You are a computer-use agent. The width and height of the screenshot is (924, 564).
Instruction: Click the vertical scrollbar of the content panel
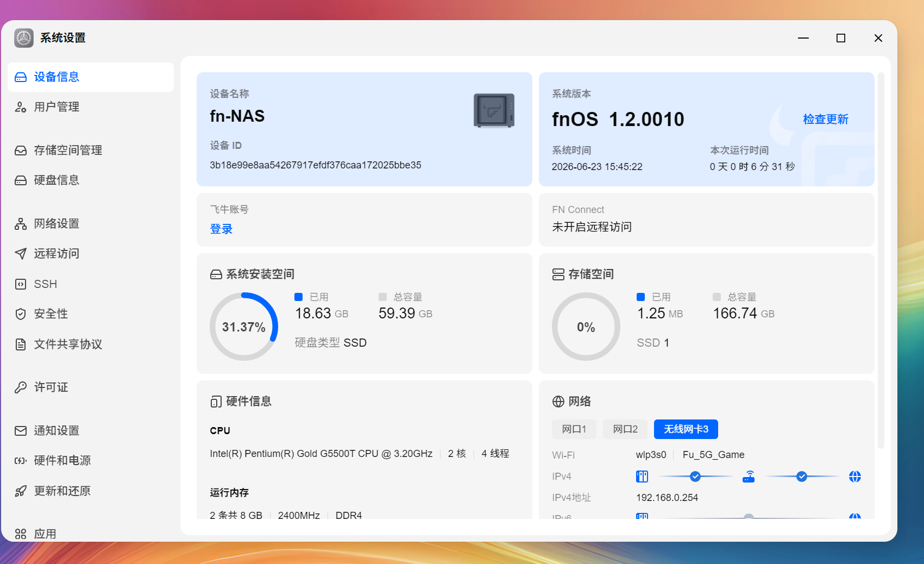pyautogui.click(x=881, y=261)
